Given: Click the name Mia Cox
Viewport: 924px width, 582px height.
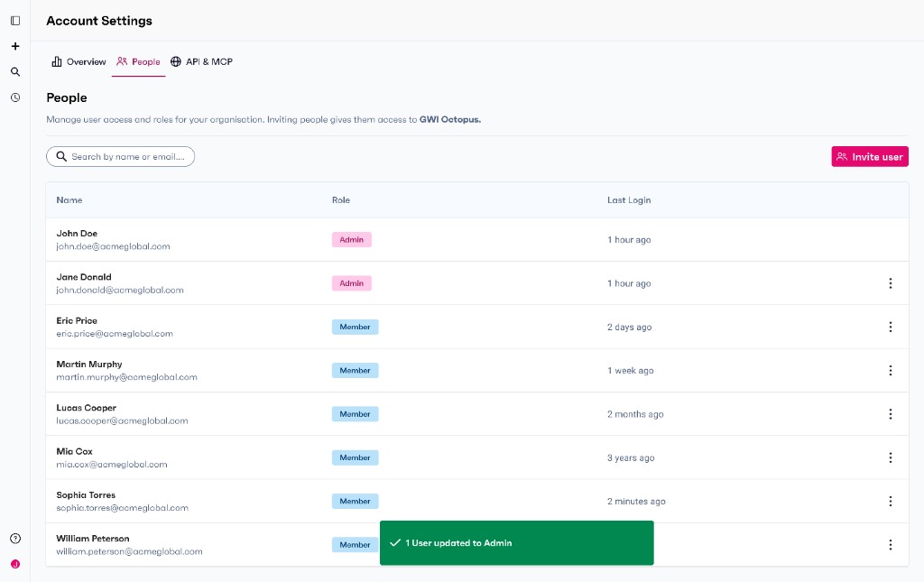Looking at the screenshot, I should (74, 451).
